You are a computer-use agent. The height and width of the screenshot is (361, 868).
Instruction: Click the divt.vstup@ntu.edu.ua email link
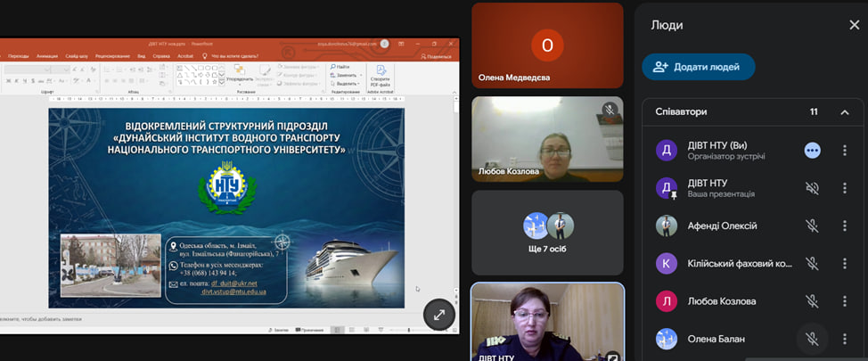(233, 291)
